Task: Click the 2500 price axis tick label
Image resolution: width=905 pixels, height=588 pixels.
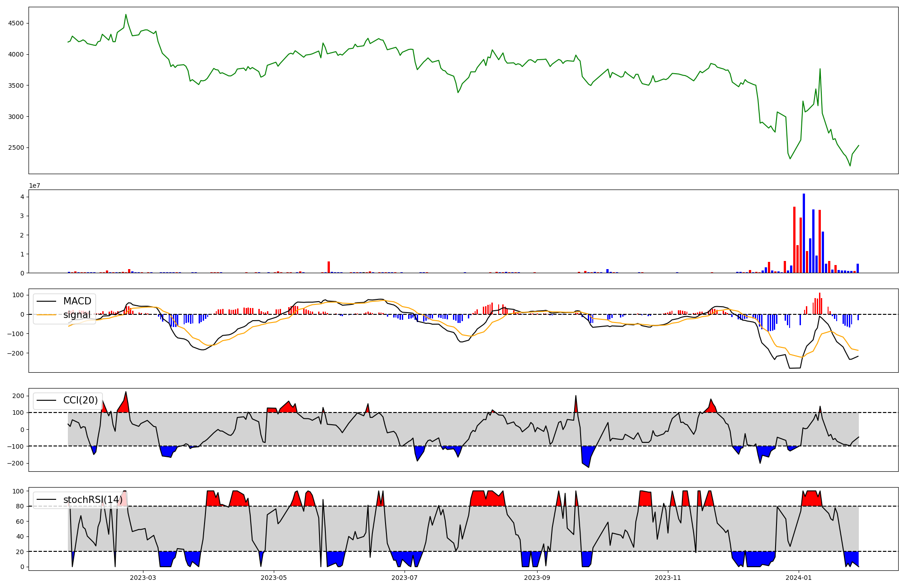Action: 16,148
